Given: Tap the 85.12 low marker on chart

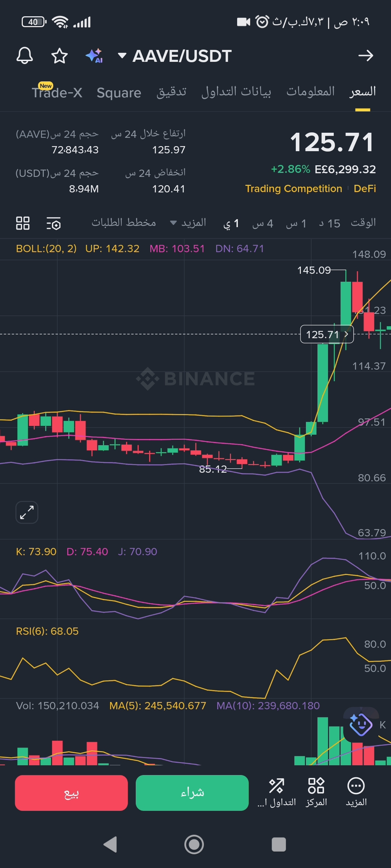Looking at the screenshot, I should pos(213,469).
